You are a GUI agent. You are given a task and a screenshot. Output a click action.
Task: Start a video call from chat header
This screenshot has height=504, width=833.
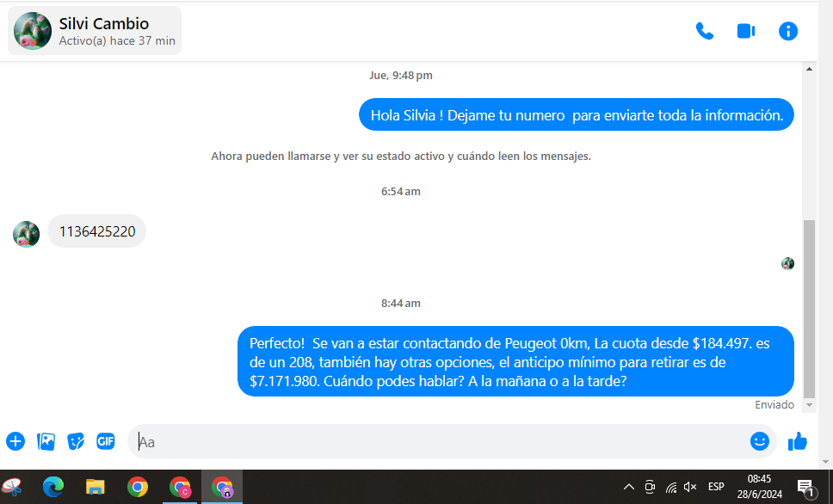tap(745, 31)
